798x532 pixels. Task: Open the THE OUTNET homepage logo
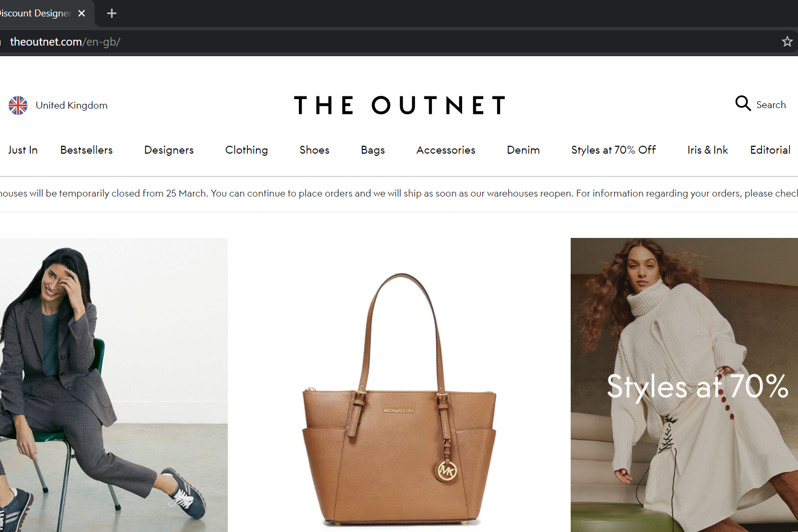(x=400, y=105)
